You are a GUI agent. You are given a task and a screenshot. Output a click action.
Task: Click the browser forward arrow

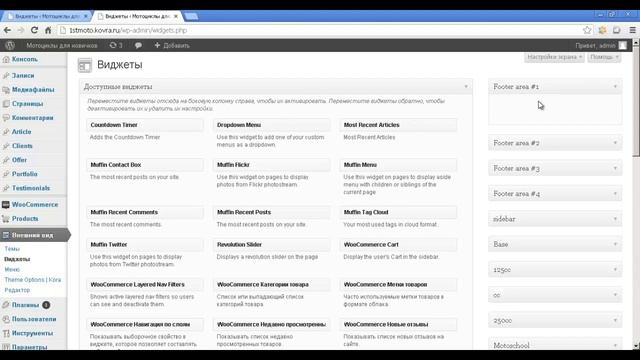[21, 30]
